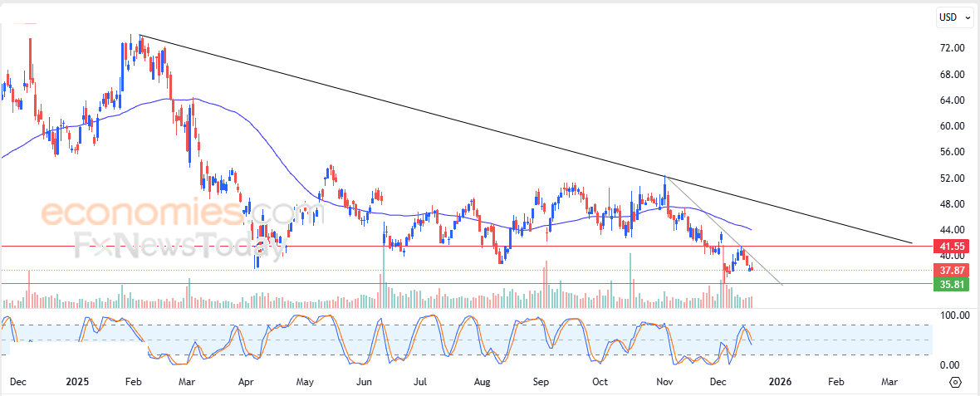Click the Jul time axis label
Screen dimensions: 980x396
tap(420, 381)
